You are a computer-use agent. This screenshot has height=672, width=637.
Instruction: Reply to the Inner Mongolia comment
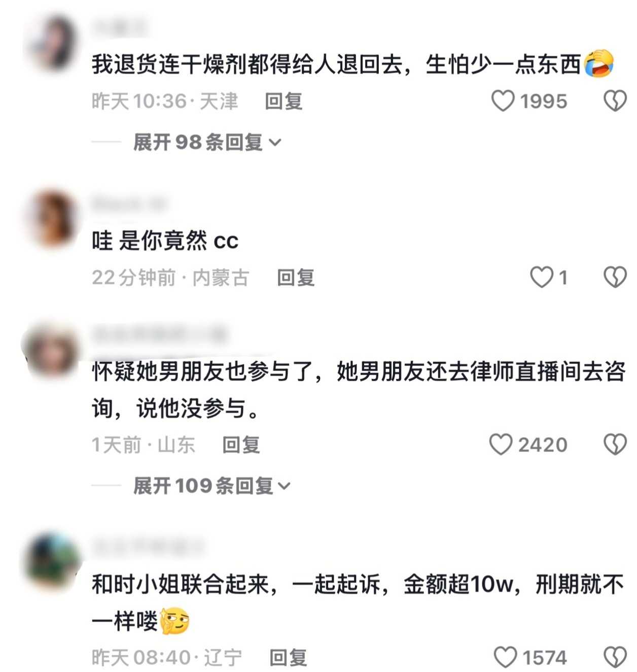[296, 278]
